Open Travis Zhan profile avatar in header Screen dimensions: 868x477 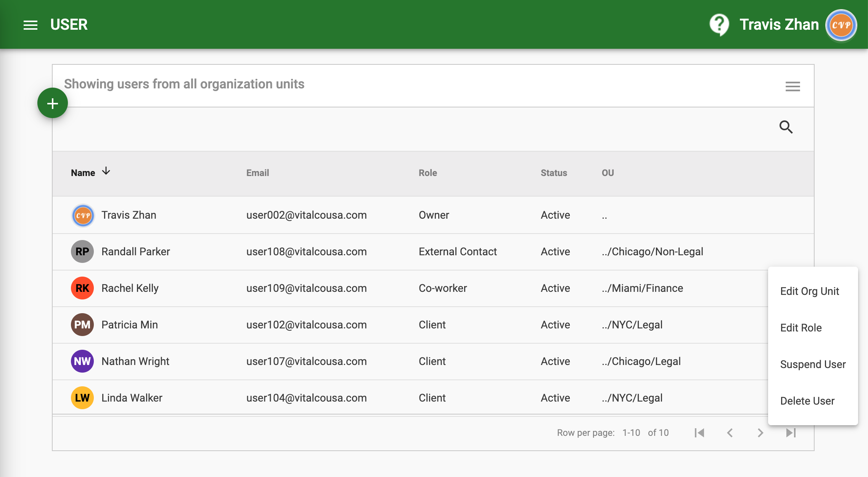coord(841,25)
